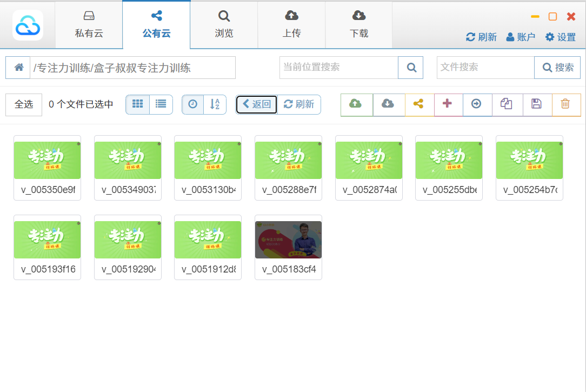586x392 pixels.
Task: Click the 搜索 file search button
Action: point(557,68)
